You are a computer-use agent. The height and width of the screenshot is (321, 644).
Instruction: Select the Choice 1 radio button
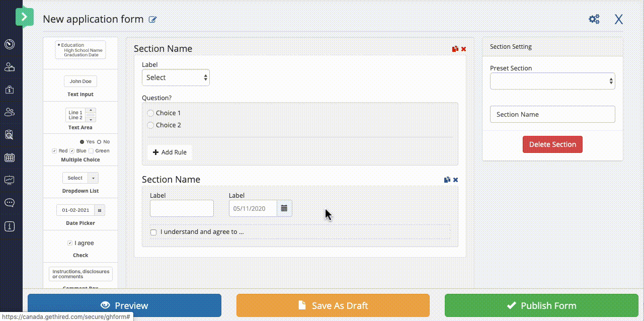tap(150, 113)
